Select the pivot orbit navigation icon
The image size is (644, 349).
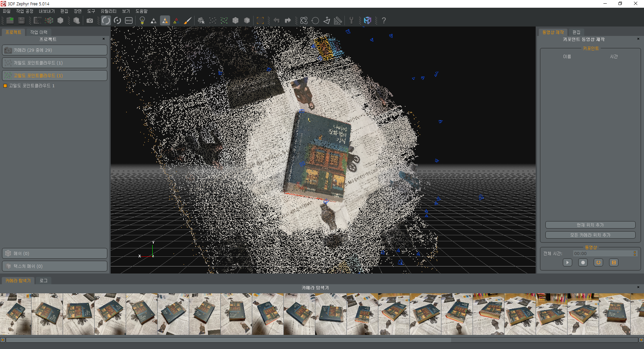point(117,20)
